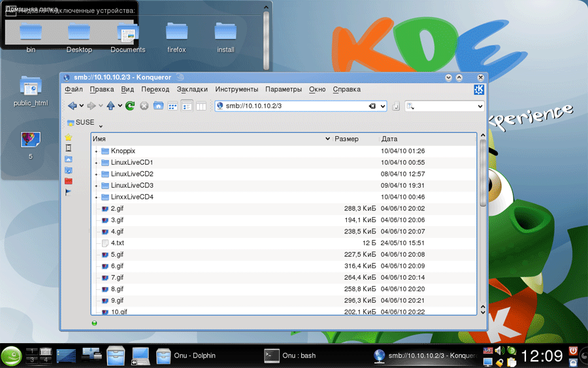Viewport: 588px width, 368px height.
Task: Switch to details view mode
Action: (x=187, y=106)
